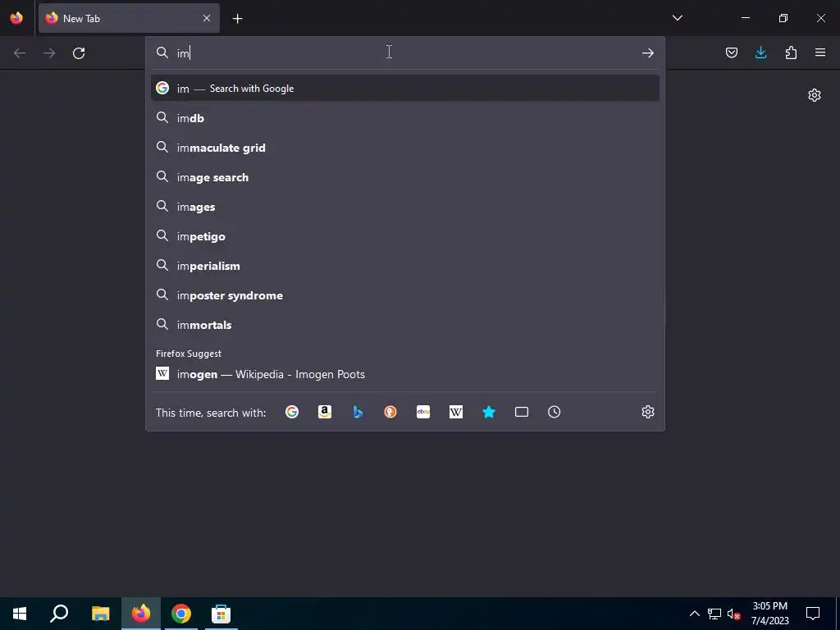Show hidden system tray icons
Screen dimensions: 840x630
click(x=694, y=614)
